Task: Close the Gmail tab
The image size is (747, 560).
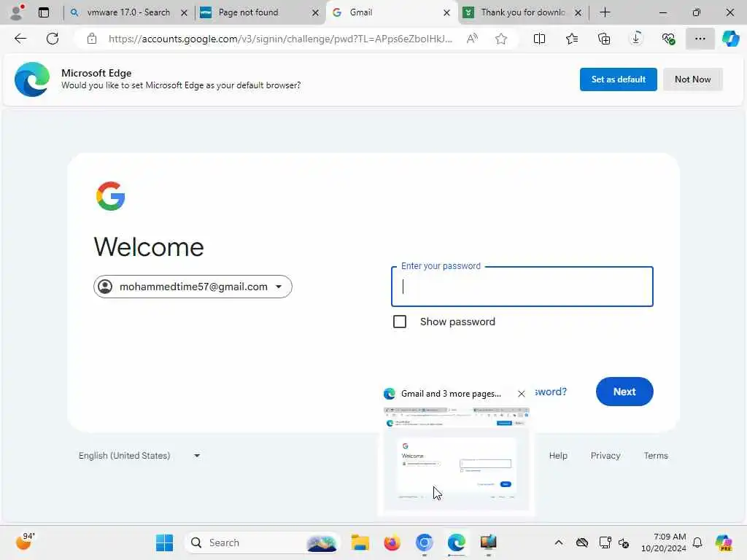Action: (x=446, y=13)
